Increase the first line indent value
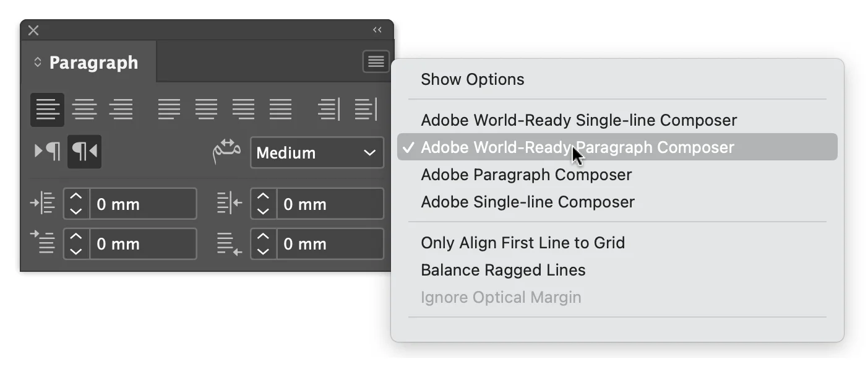The height and width of the screenshot is (374, 868). (x=75, y=237)
